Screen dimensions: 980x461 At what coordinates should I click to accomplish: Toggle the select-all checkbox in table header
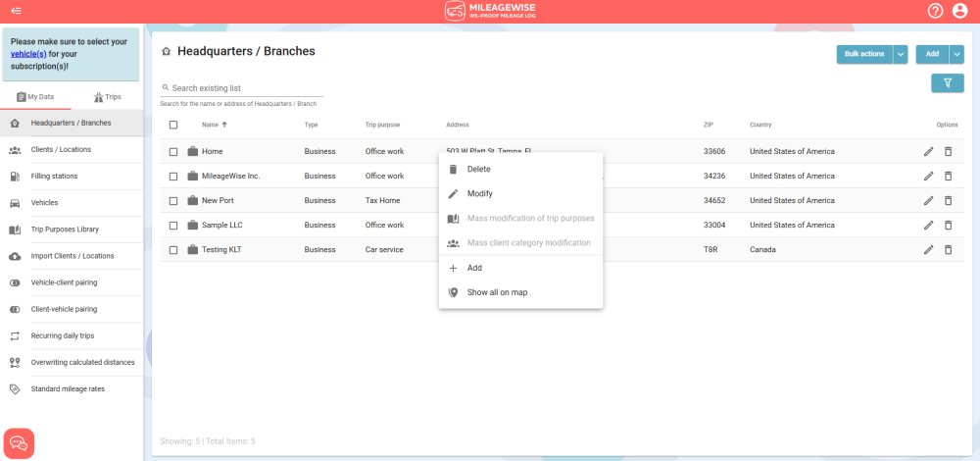pyautogui.click(x=173, y=125)
